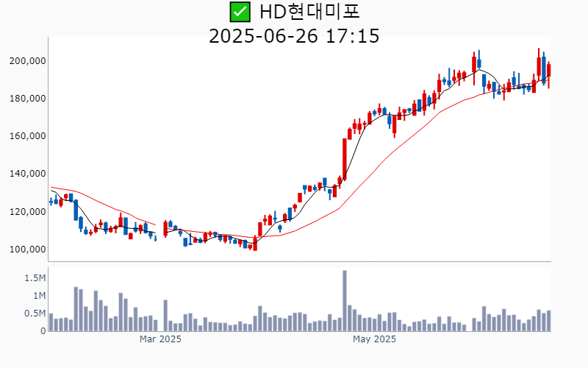This screenshot has width=588, height=368.
Task: Select the timestamp 2025-06-26 17:15
Action: pyautogui.click(x=294, y=36)
